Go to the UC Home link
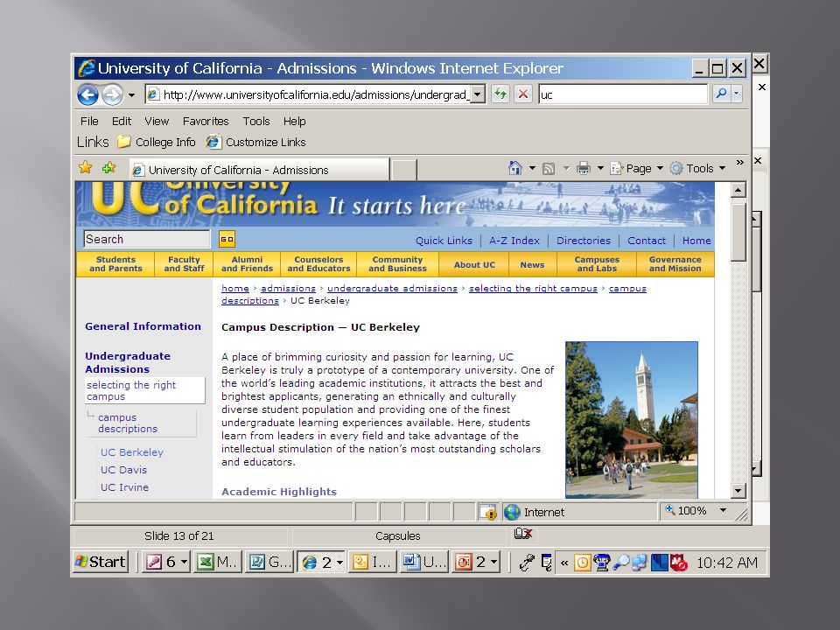The width and height of the screenshot is (840, 630). coord(696,241)
